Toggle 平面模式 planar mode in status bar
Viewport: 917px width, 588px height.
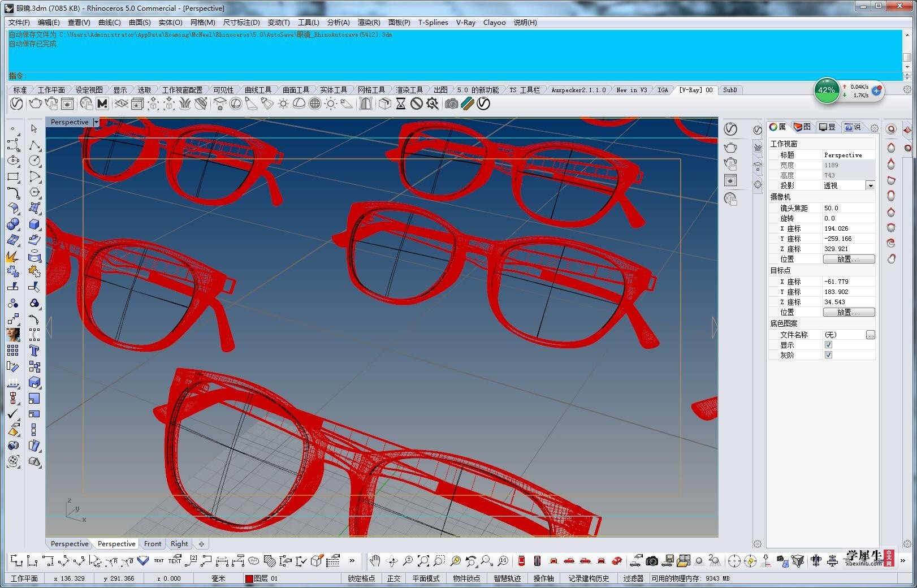426,578
